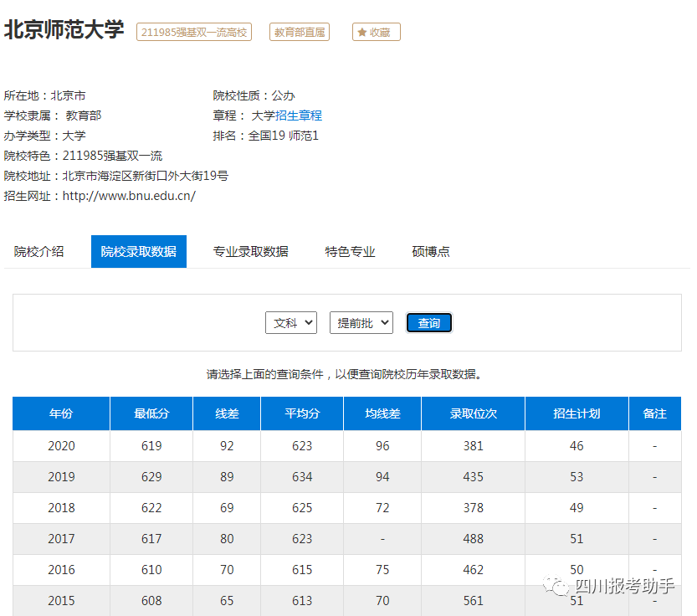The image size is (697, 616).
Task: Select the 2018 year cell
Action: (61, 508)
